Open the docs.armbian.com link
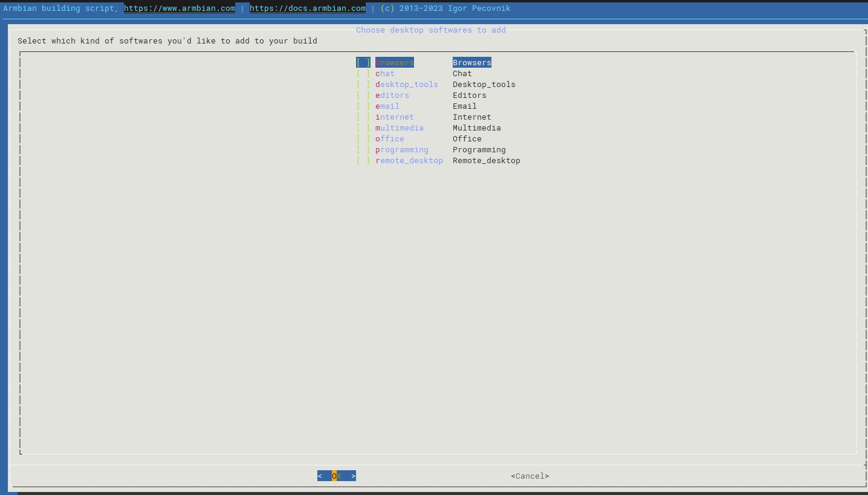The image size is (868, 495). pos(307,8)
